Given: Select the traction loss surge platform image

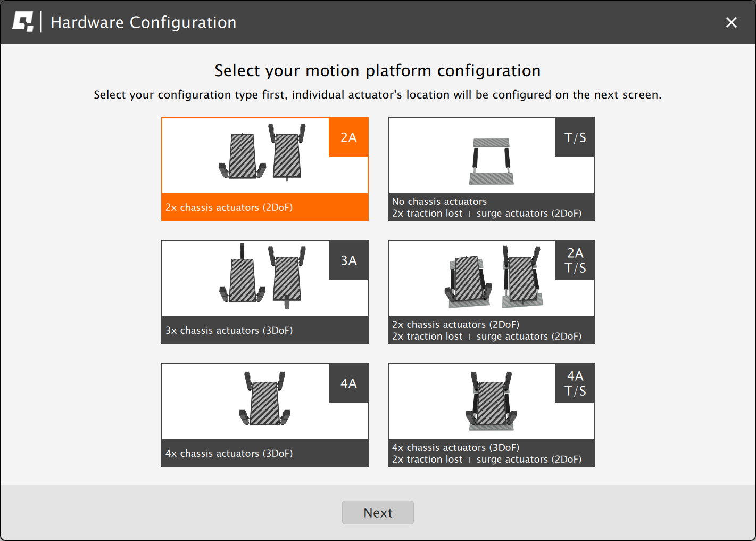Looking at the screenshot, I should 491,161.
